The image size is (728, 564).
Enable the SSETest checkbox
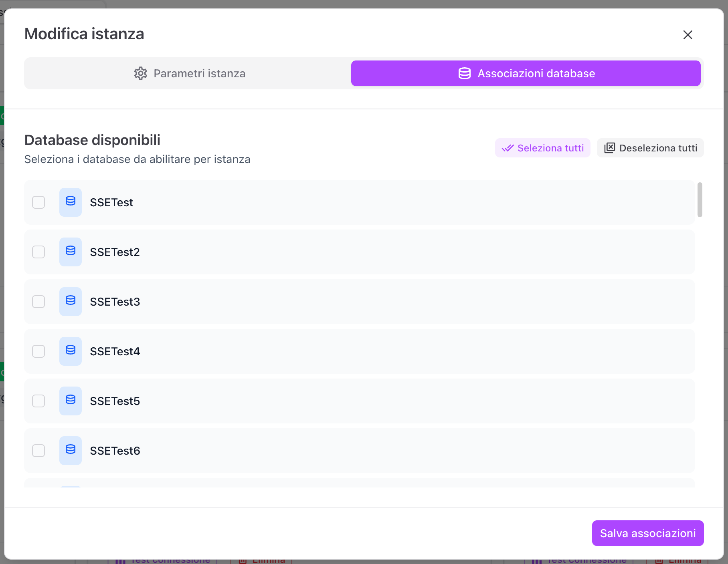click(x=38, y=202)
